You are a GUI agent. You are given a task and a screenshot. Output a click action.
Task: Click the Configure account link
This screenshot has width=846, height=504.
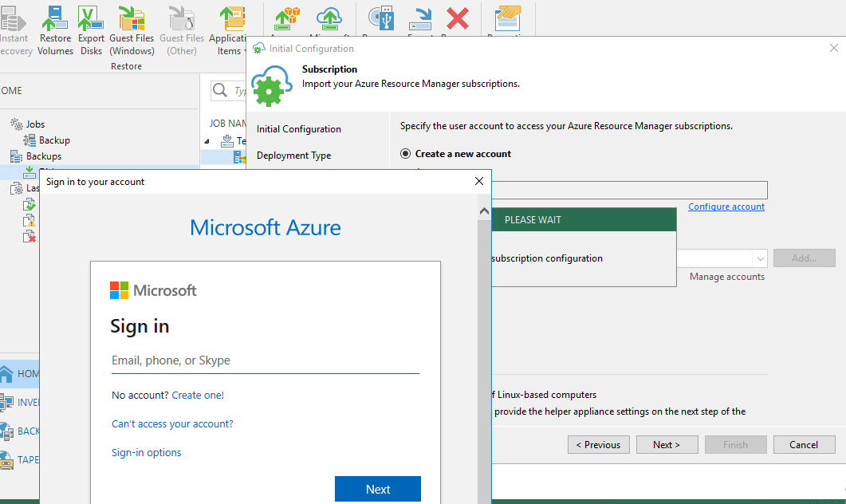coord(726,207)
